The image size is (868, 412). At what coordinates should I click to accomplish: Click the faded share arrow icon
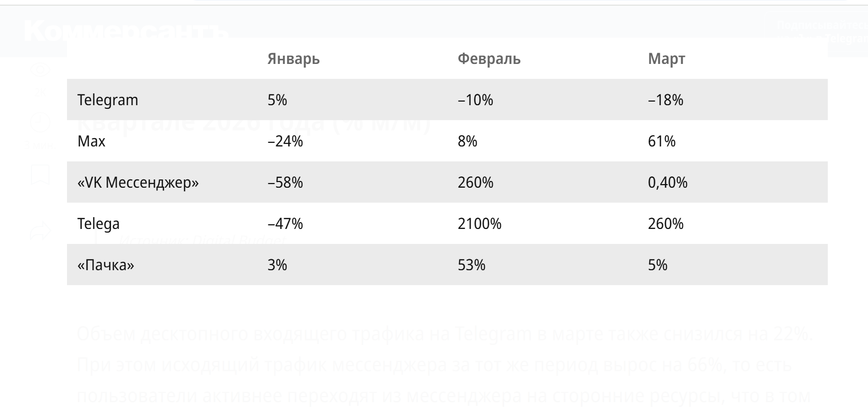(41, 230)
